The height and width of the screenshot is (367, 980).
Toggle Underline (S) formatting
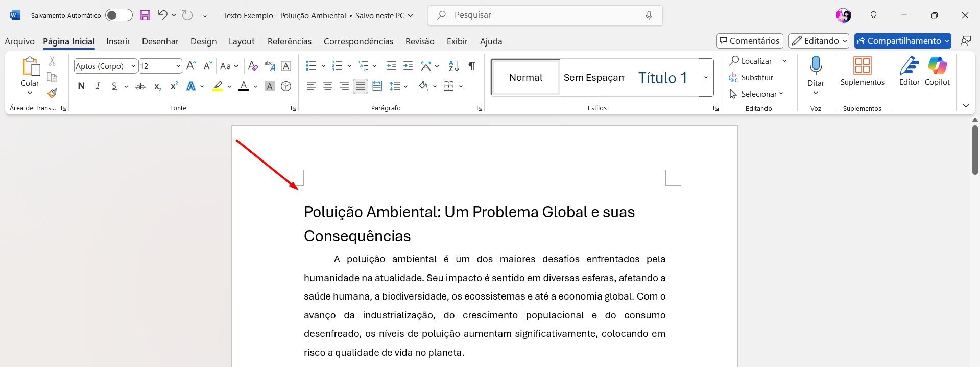click(x=114, y=86)
